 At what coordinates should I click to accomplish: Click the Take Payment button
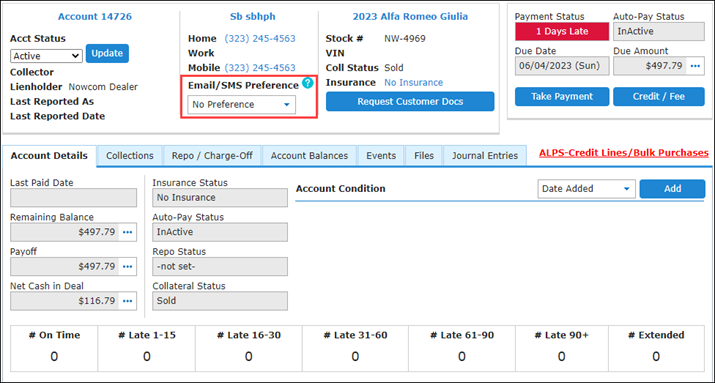coord(562,97)
